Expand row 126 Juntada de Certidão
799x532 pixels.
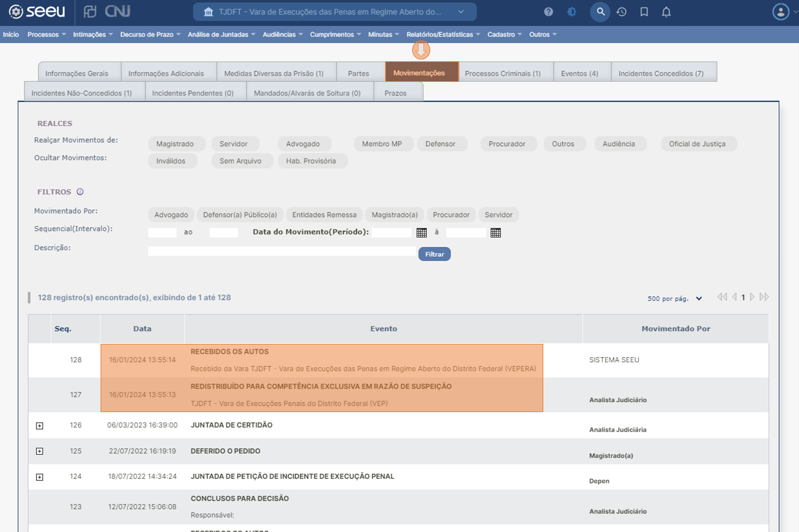click(x=40, y=426)
